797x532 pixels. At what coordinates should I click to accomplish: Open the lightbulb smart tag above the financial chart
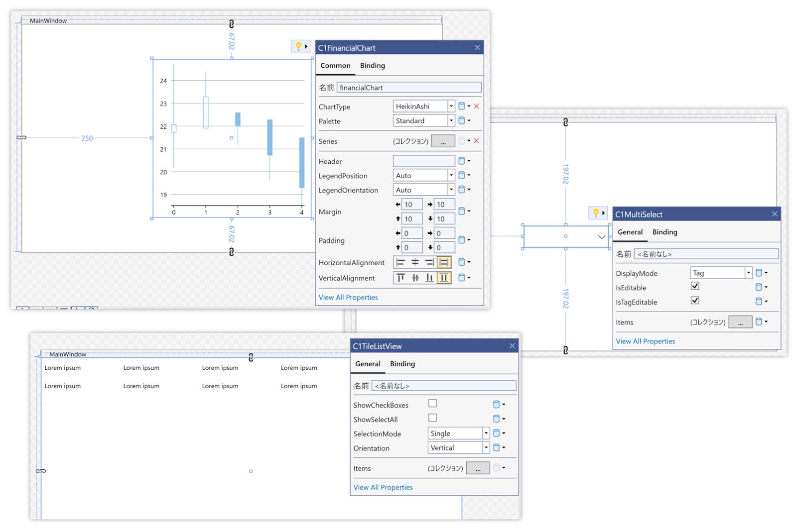click(x=300, y=46)
